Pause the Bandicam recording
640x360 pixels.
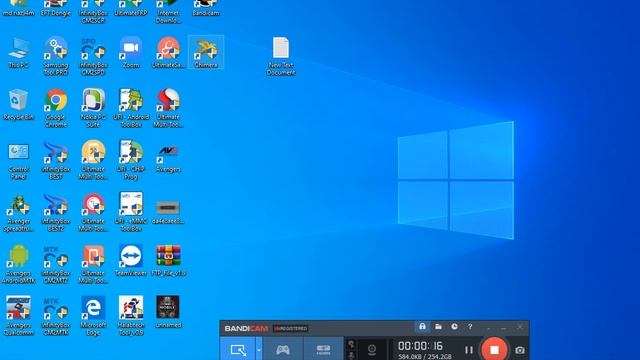tap(469, 350)
